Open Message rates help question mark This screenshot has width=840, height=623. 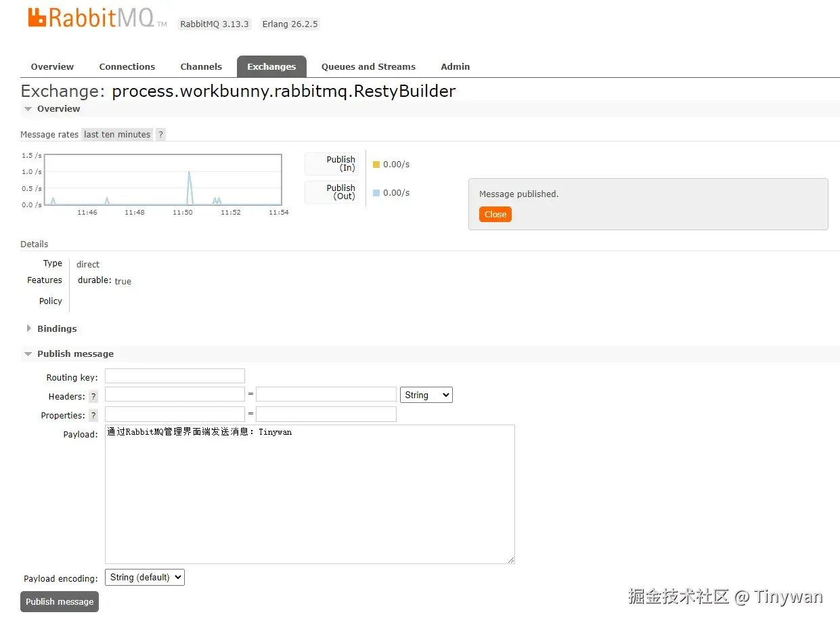click(160, 134)
